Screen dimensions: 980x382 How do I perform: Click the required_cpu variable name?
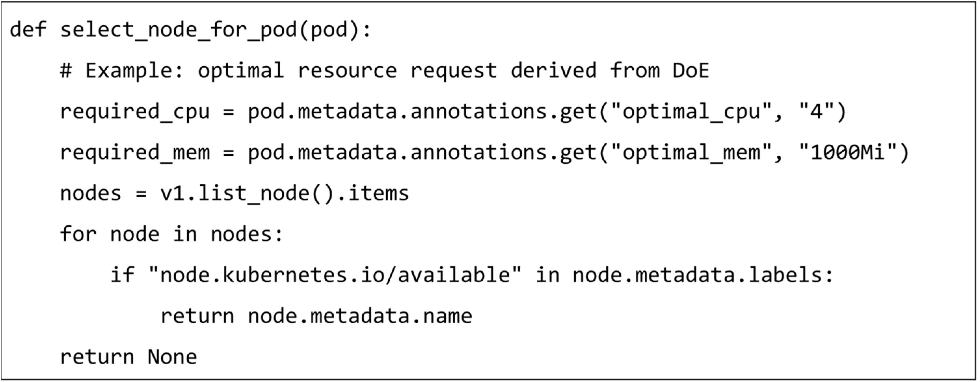pos(135,112)
